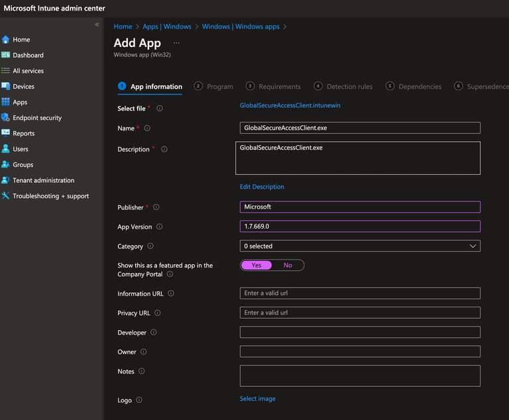Image resolution: width=509 pixels, height=420 pixels.
Task: Click the Home icon in sidebar
Action: pos(5,40)
